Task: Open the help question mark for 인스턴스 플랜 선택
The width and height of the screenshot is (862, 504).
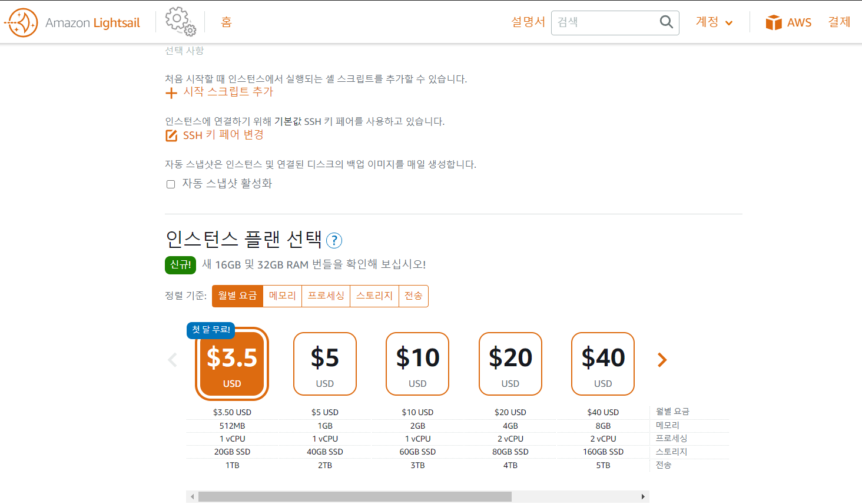Action: [x=334, y=240]
